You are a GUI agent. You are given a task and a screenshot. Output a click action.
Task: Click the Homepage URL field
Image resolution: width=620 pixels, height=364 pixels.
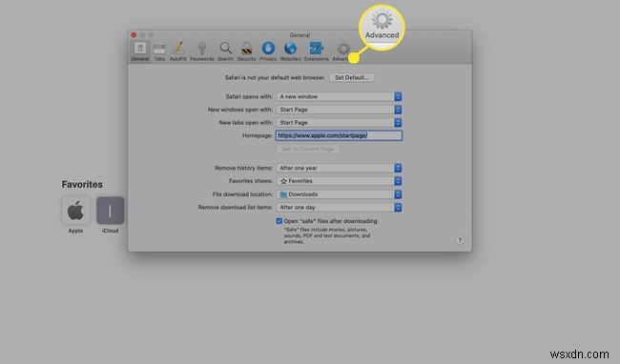pos(340,135)
